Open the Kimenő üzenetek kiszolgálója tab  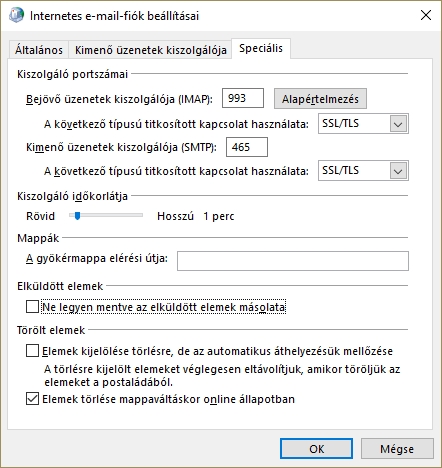[151, 50]
